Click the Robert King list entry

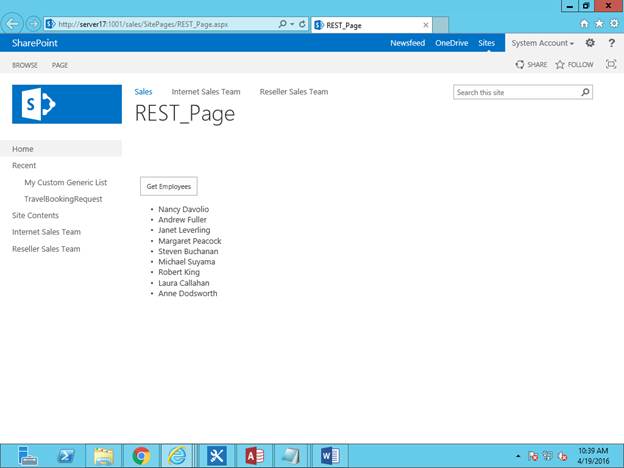click(x=179, y=272)
